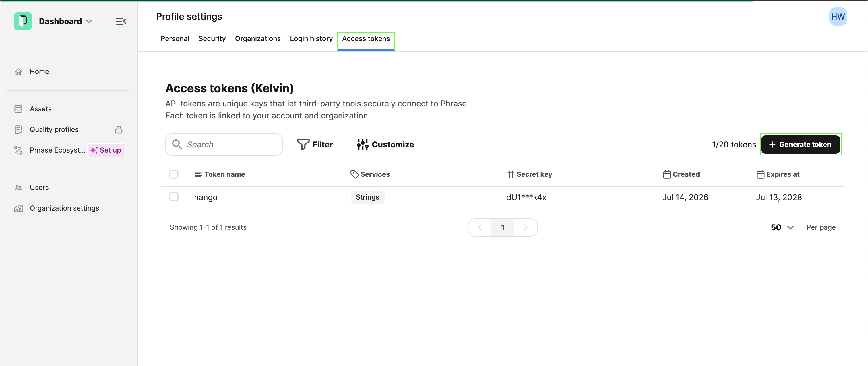Click the Jul 14, 2026 created date
This screenshot has height=366, width=868.
pyautogui.click(x=685, y=197)
